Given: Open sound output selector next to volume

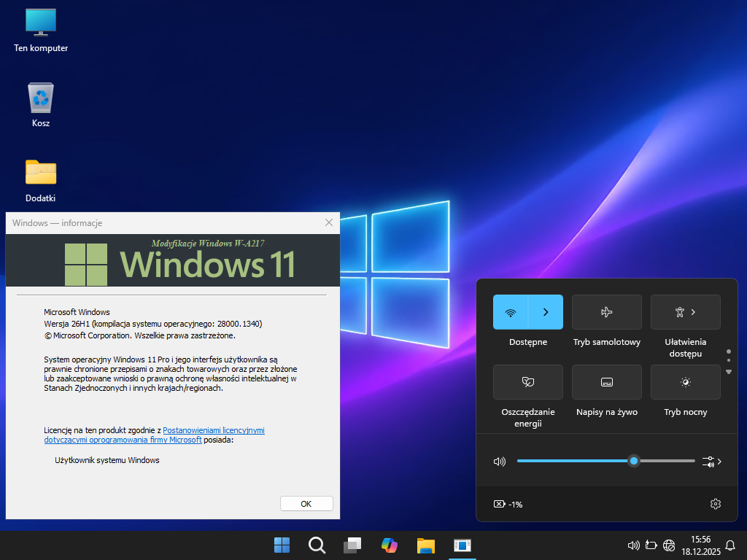Looking at the screenshot, I should (x=712, y=462).
